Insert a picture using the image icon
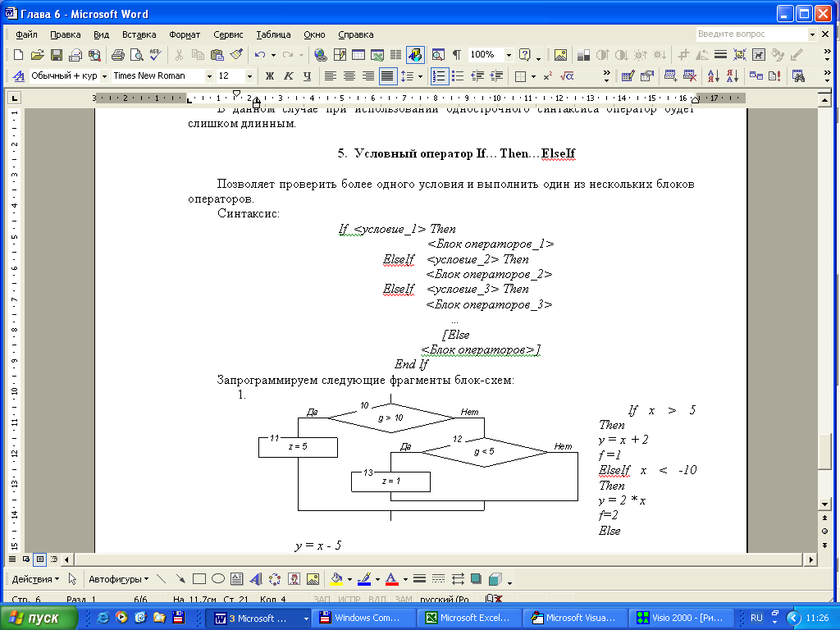The image size is (840, 630). point(560,55)
